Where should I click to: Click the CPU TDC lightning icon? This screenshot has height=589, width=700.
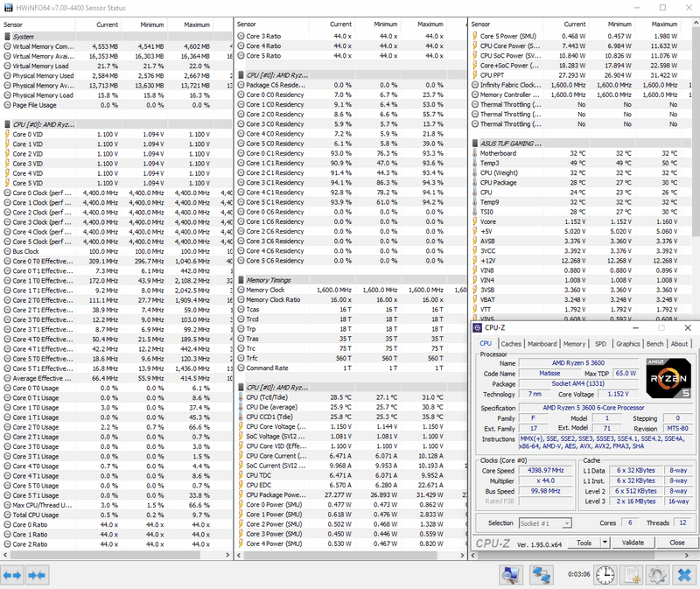pyautogui.click(x=241, y=475)
